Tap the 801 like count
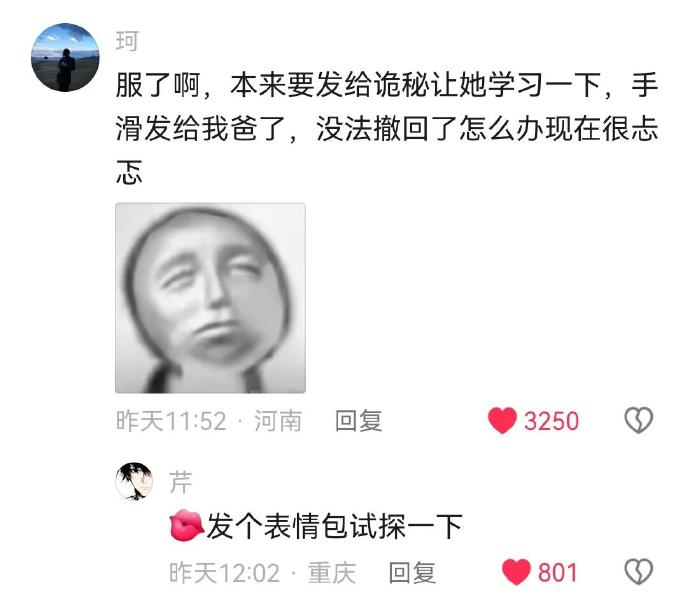Screen dimensions: 690x595 click(557, 573)
